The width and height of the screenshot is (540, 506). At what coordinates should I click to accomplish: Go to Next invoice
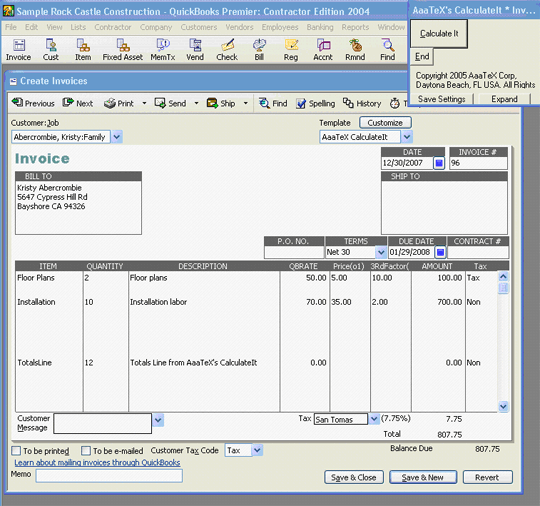coord(78,103)
